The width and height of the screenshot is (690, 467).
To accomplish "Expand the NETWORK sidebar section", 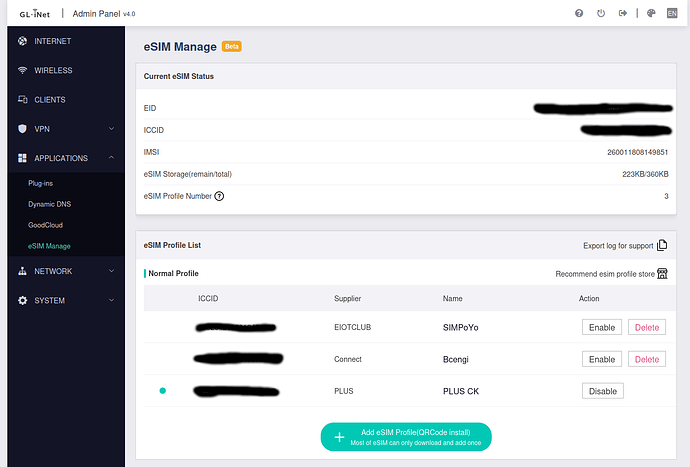I will (62, 271).
